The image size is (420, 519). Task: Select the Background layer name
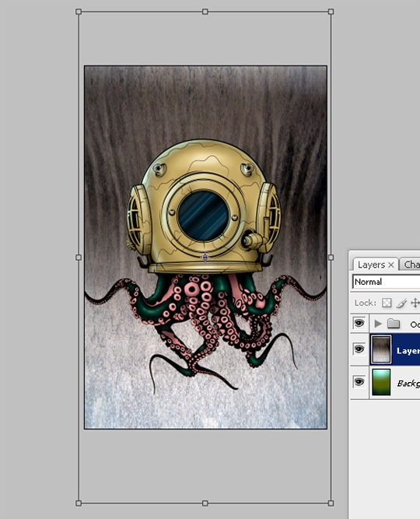click(x=408, y=384)
